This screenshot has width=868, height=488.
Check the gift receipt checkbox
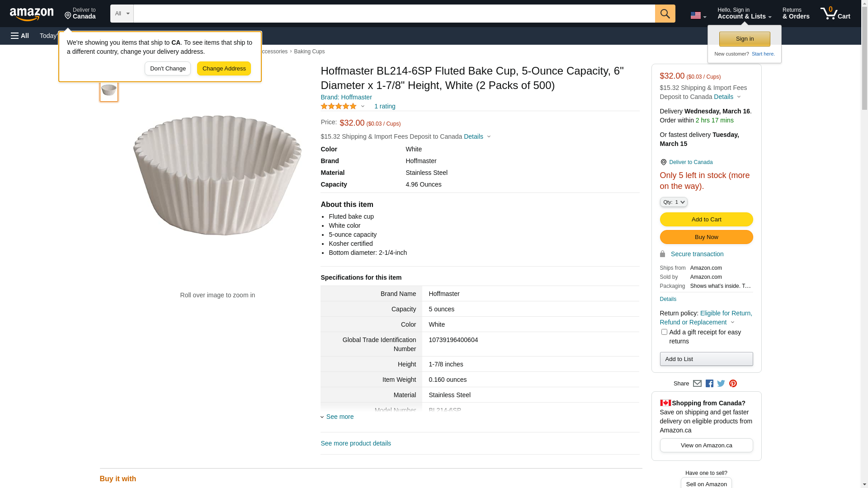point(664,332)
